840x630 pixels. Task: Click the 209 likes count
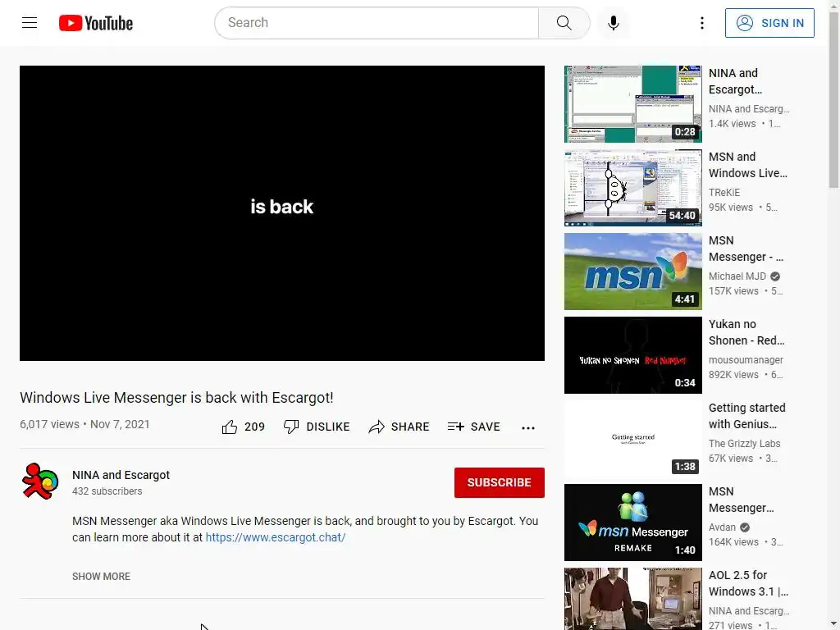(254, 427)
